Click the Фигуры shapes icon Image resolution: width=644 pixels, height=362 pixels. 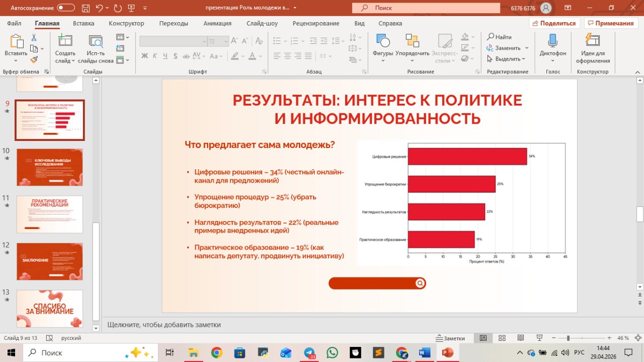[383, 41]
